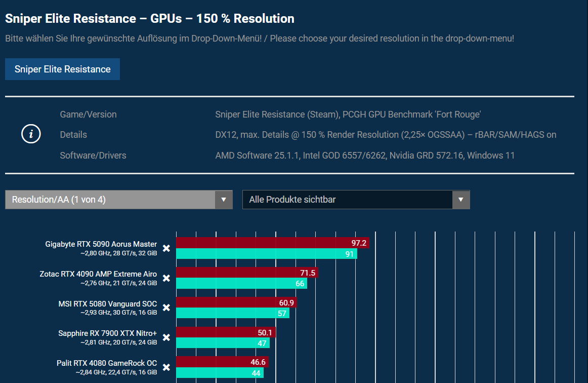Open the Alle Produkte sichtbar dropdown
Viewport: 588px width, 383px height.
(x=356, y=200)
